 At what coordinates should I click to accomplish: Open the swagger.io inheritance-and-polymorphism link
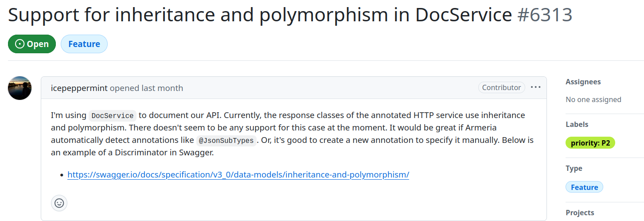238,174
